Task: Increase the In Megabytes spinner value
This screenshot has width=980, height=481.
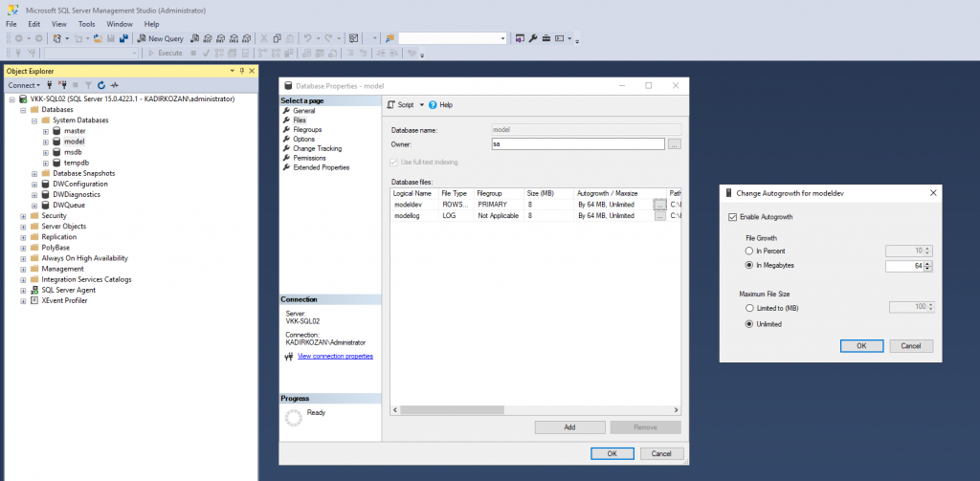Action: 928,263
